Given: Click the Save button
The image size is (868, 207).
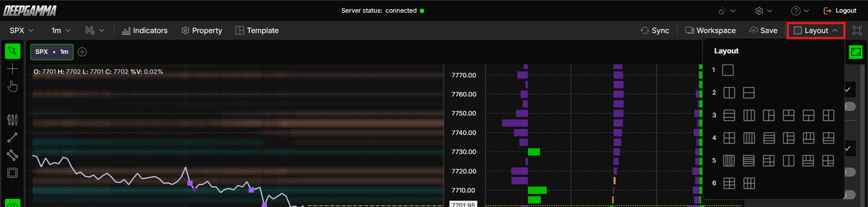Looking at the screenshot, I should tap(763, 30).
